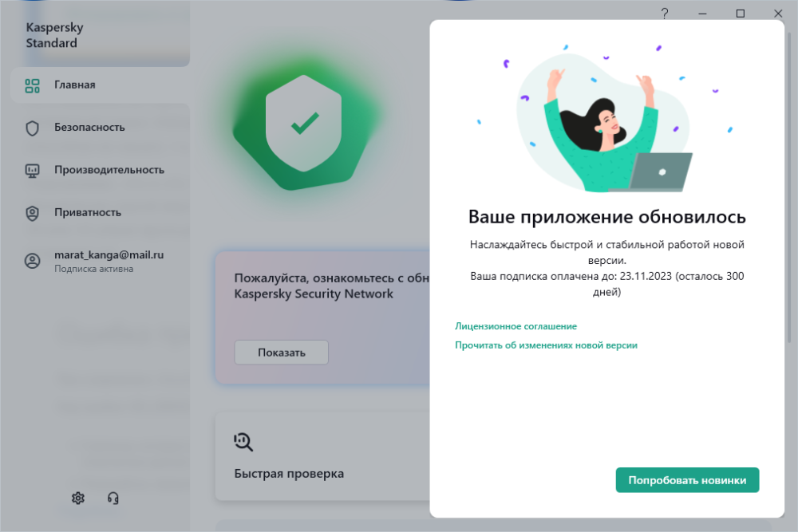798x532 pixels.
Task: Click the Главная dashboard grid icon
Action: click(x=32, y=85)
